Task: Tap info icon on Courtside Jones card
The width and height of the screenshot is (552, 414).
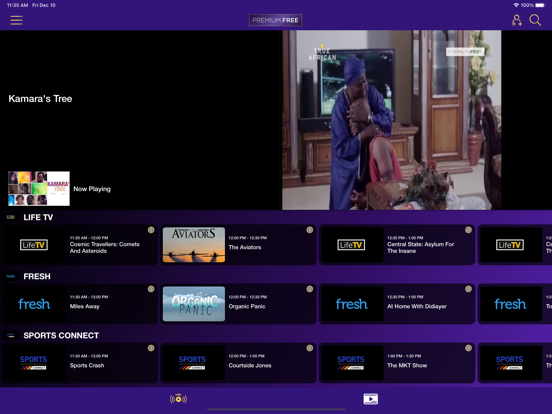Action: [310, 348]
